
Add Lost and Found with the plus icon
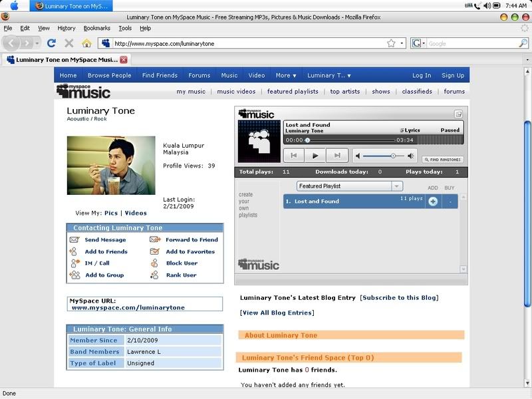(x=433, y=201)
